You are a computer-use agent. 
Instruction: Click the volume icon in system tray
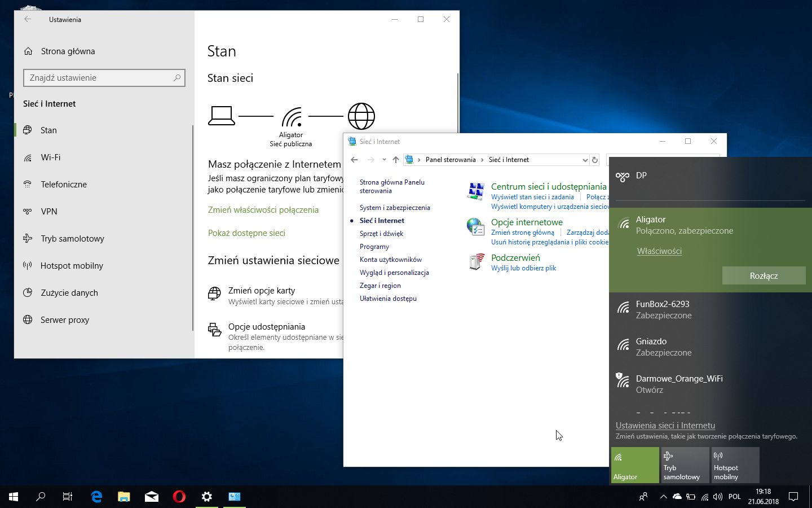[x=717, y=497]
